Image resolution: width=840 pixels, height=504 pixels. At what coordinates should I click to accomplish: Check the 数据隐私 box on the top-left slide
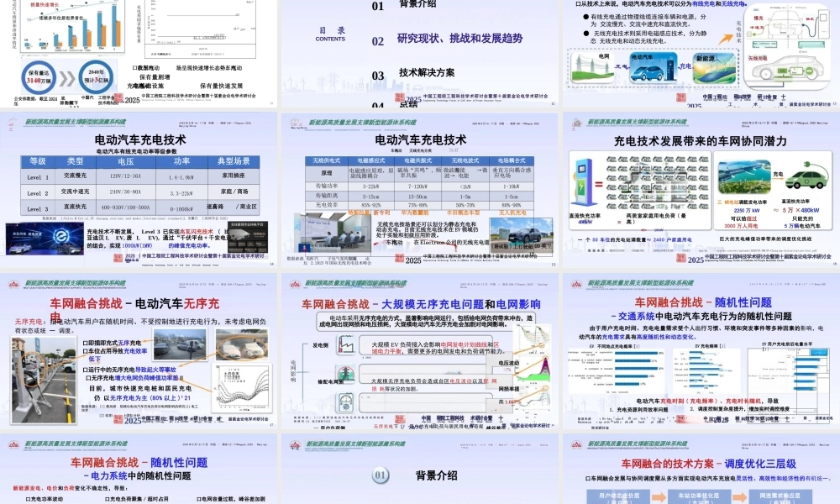pyautogui.click(x=137, y=67)
